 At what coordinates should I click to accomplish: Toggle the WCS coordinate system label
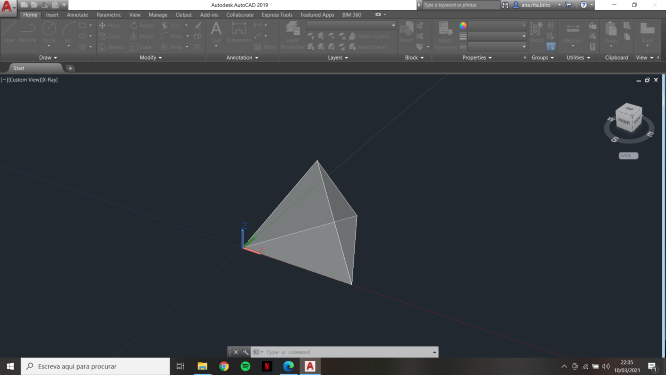tap(628, 156)
